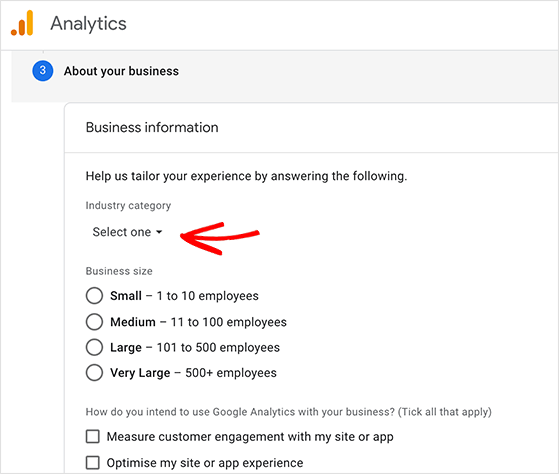
Task: Click the Small business size label text
Action: tap(126, 296)
